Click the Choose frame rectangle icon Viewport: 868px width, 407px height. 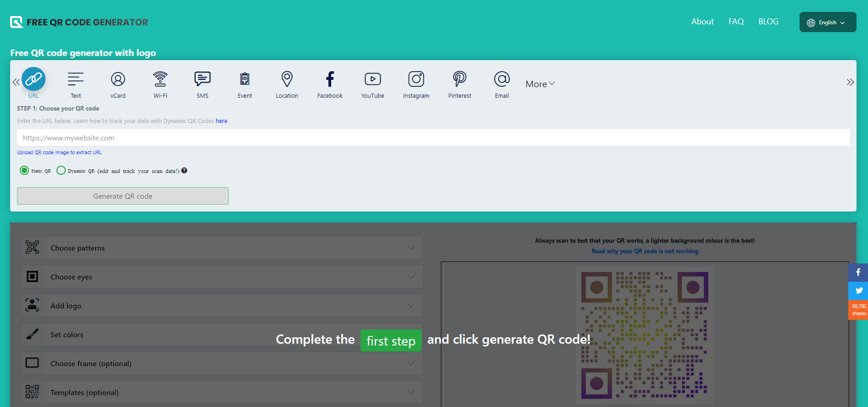32,363
